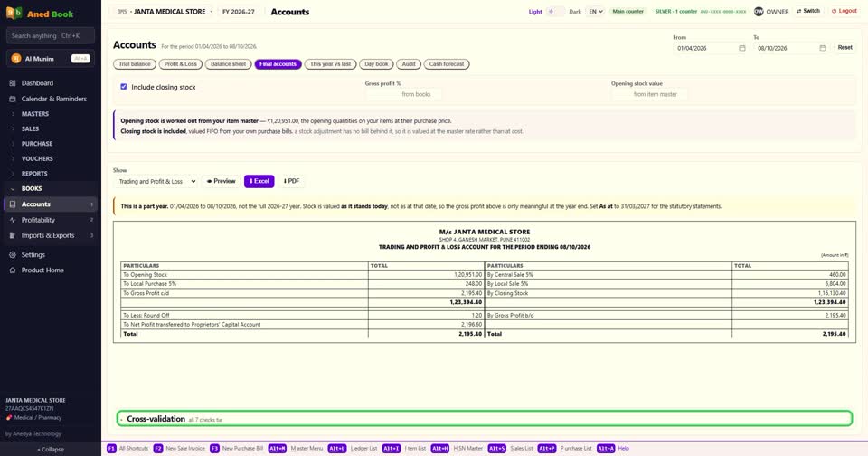Click the F3 New Purchase Bill badge
Screen dimensions: 868x456
coord(214,448)
